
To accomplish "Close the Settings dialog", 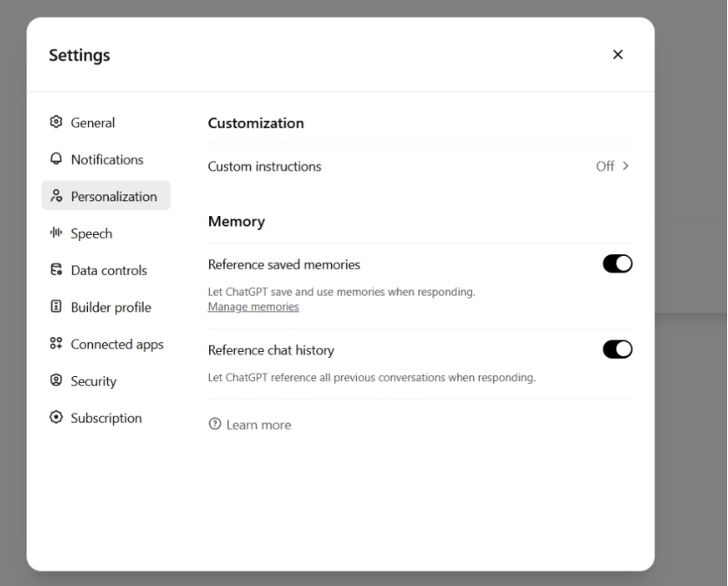I will [x=617, y=55].
